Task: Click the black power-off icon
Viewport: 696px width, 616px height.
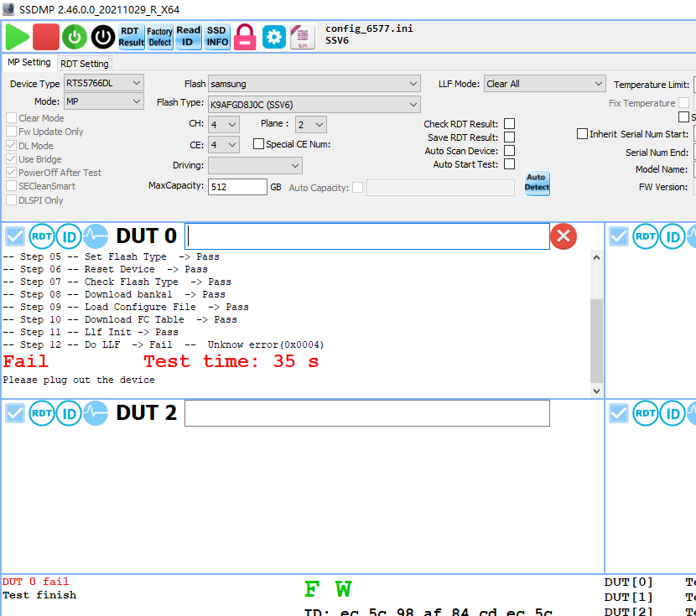Action: pyautogui.click(x=103, y=37)
